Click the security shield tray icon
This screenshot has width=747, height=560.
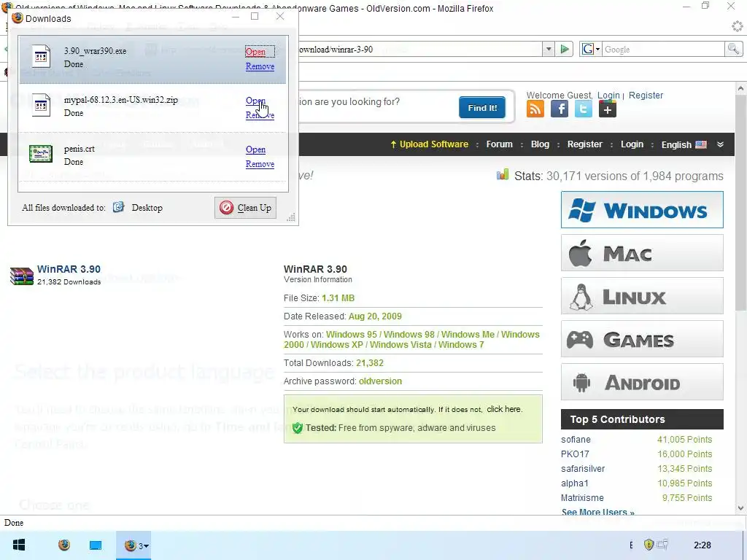click(x=649, y=545)
